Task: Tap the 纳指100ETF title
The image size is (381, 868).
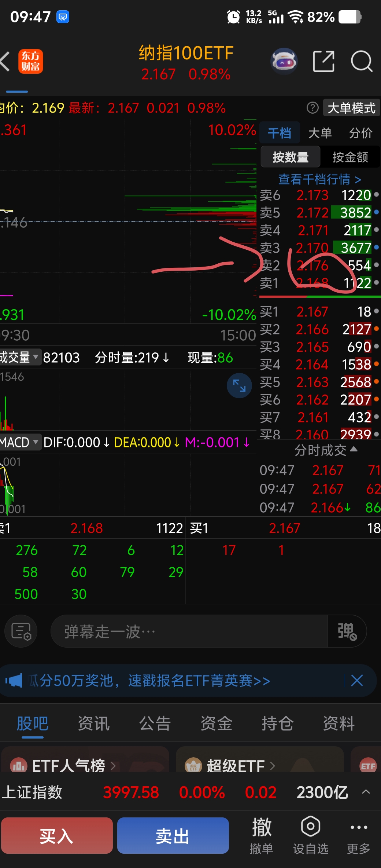Action: (x=186, y=53)
